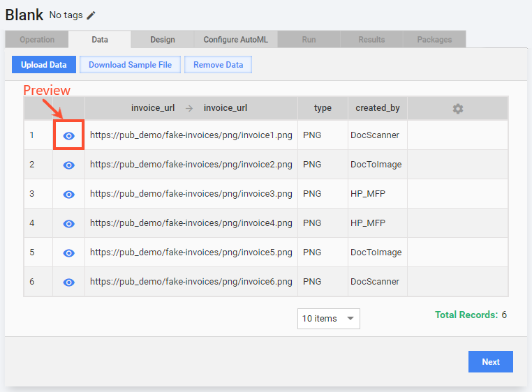Viewport: 532px width, 392px height.
Task: Open table settings gear icon
Action: [x=458, y=109]
